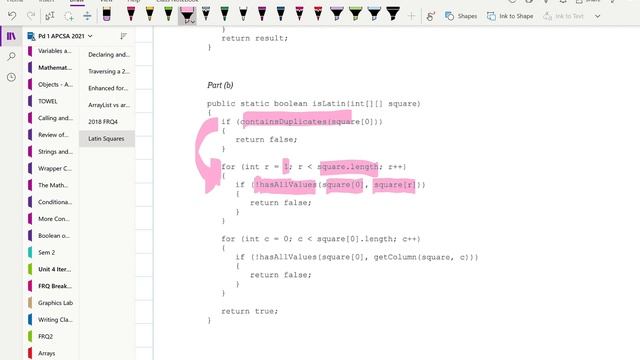Select the light blue highlighter

[x=374, y=13]
